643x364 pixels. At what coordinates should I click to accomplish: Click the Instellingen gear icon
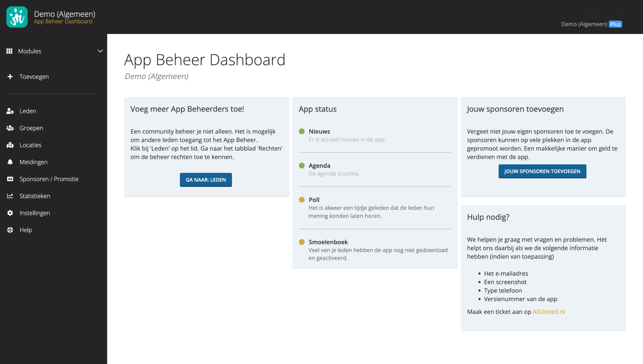point(10,213)
